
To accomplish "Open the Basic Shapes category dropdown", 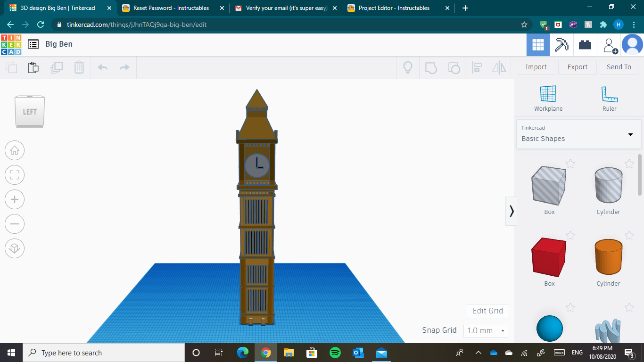I will (x=579, y=134).
